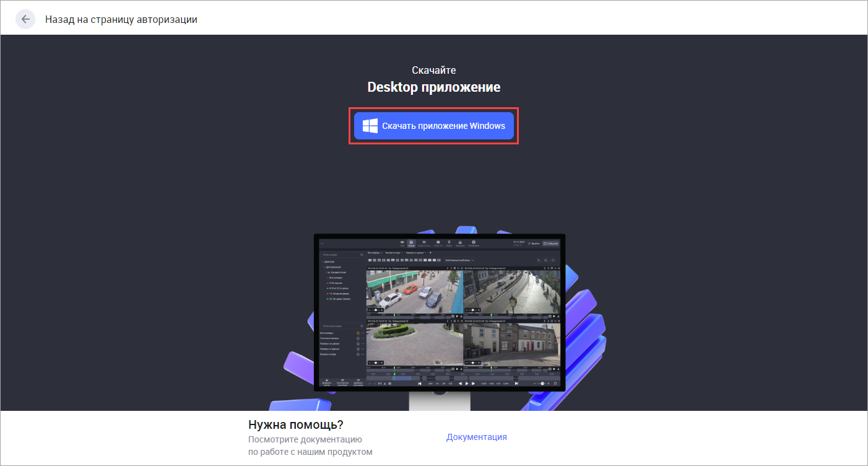This screenshot has width=868, height=466.
Task: Open the settings gear icon in preview
Action: coord(474,243)
